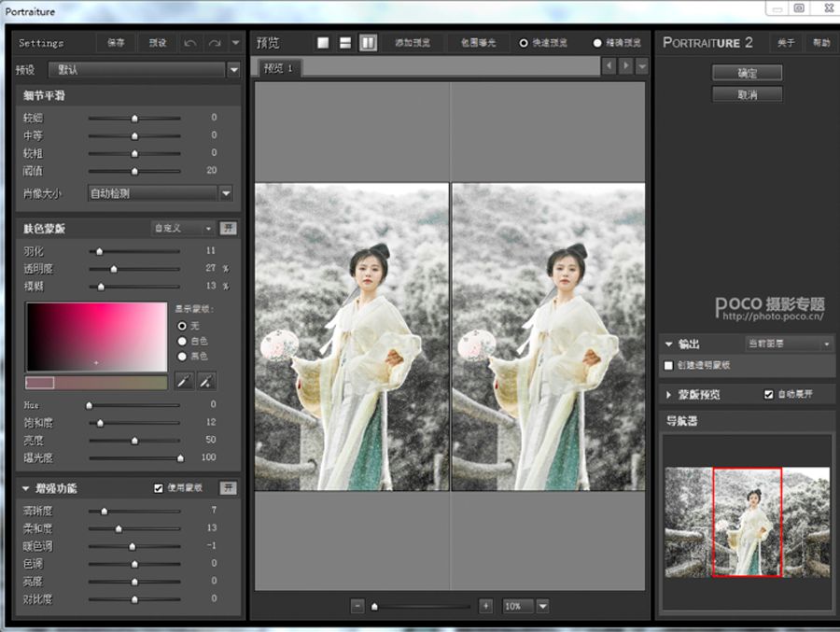
Task: Open zoom percentage dropdown arrow
Action: (x=542, y=606)
